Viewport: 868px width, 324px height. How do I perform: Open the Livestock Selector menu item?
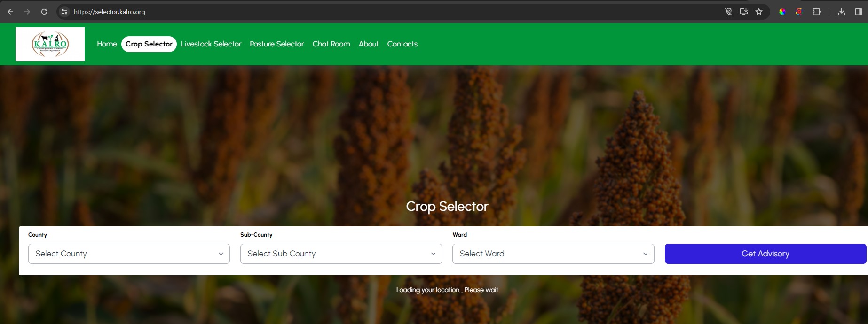pos(211,44)
